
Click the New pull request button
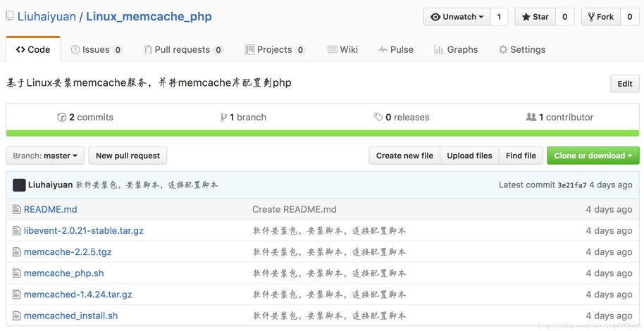click(x=128, y=156)
